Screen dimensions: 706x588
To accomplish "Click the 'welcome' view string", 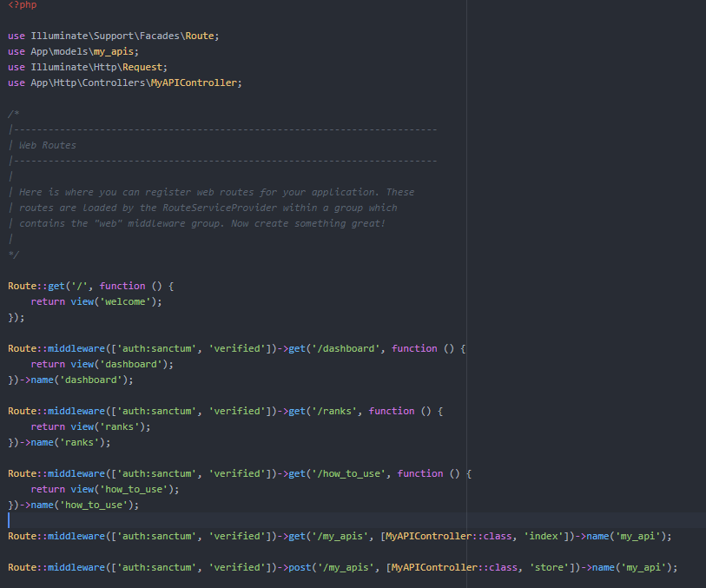I will 125,301.
